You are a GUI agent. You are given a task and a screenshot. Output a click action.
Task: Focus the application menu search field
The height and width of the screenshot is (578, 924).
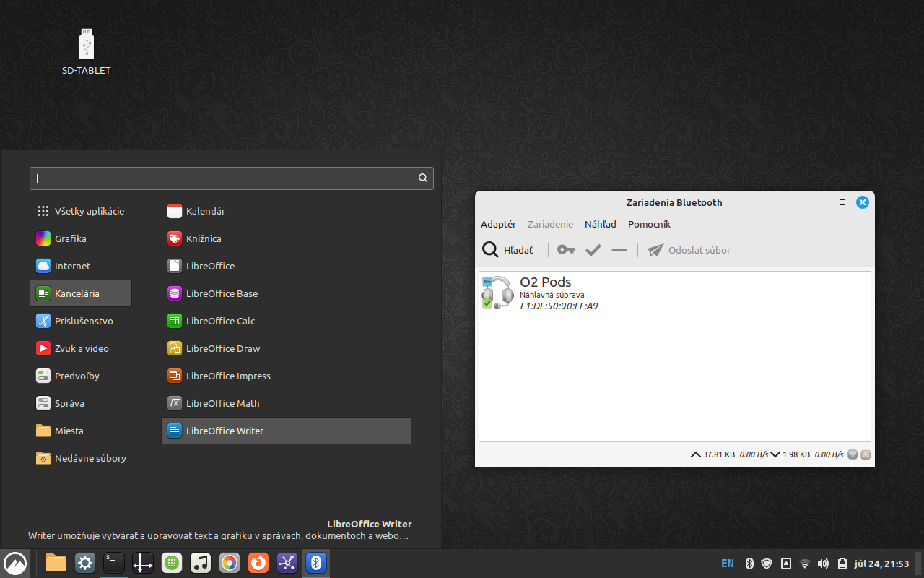[x=232, y=178]
